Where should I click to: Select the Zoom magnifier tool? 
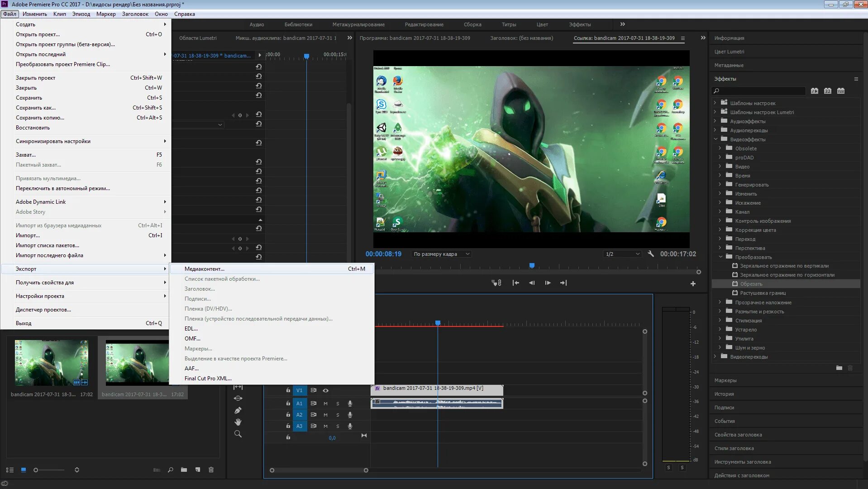(x=238, y=434)
